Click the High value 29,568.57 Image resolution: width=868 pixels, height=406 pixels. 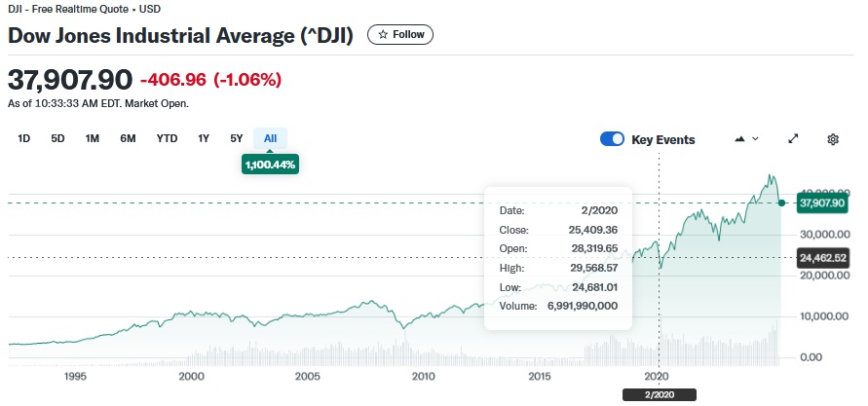pos(593,269)
